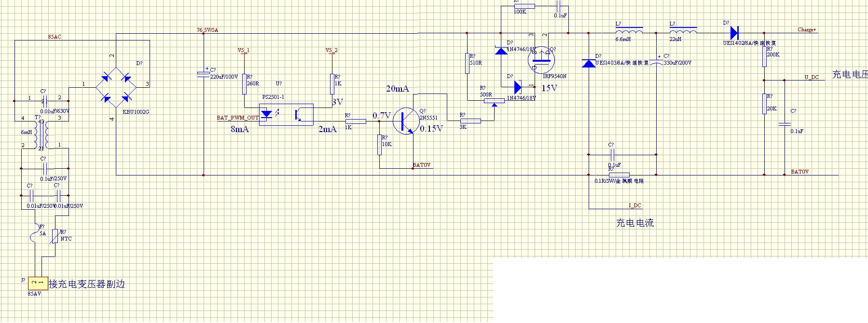Screen dimensions: 868x323
Task: Click the 2mA annotation
Action: [x=328, y=129]
